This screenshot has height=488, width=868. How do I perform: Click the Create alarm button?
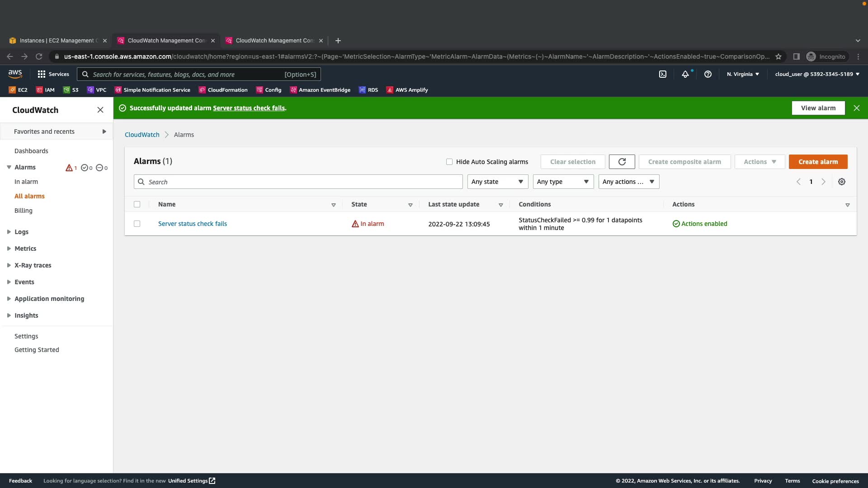[817, 162]
